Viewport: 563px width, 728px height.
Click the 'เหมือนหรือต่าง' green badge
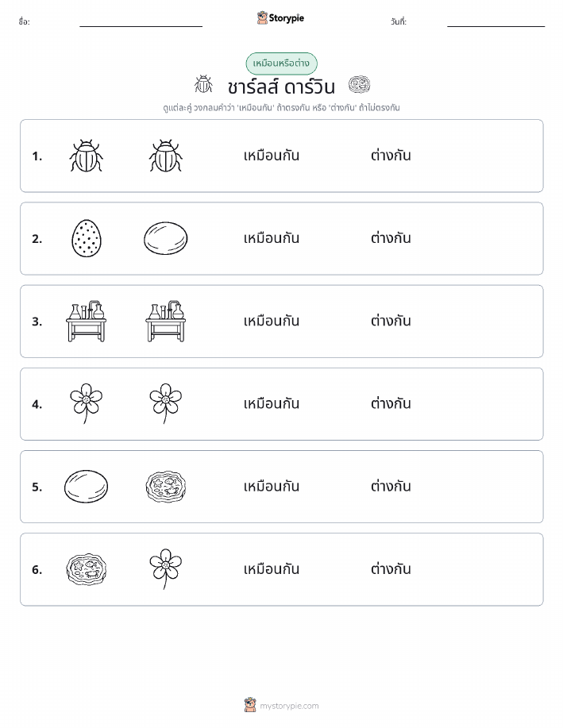(281, 64)
